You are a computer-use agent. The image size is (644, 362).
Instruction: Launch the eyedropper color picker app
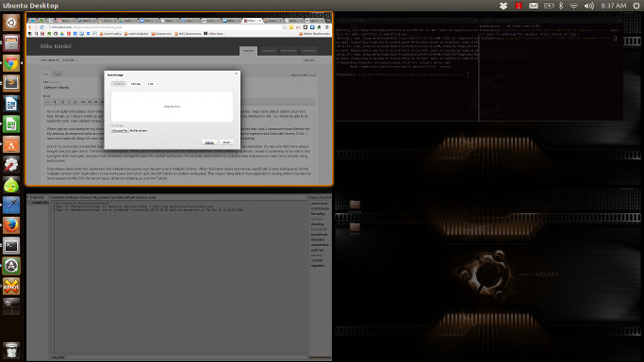click(11, 206)
